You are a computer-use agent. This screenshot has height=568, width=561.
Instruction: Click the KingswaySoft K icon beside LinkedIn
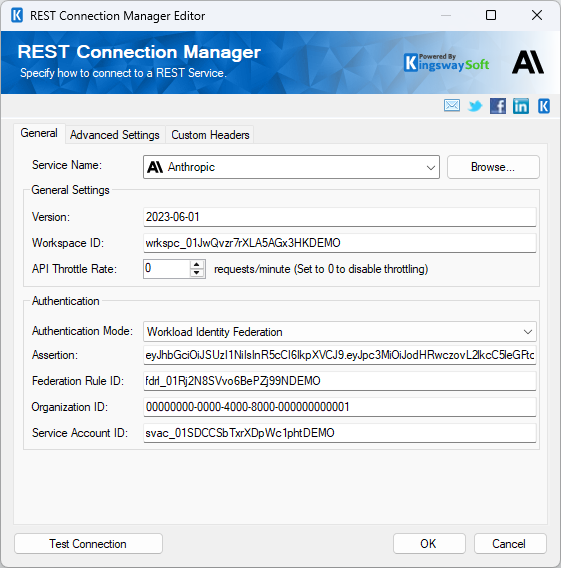544,106
